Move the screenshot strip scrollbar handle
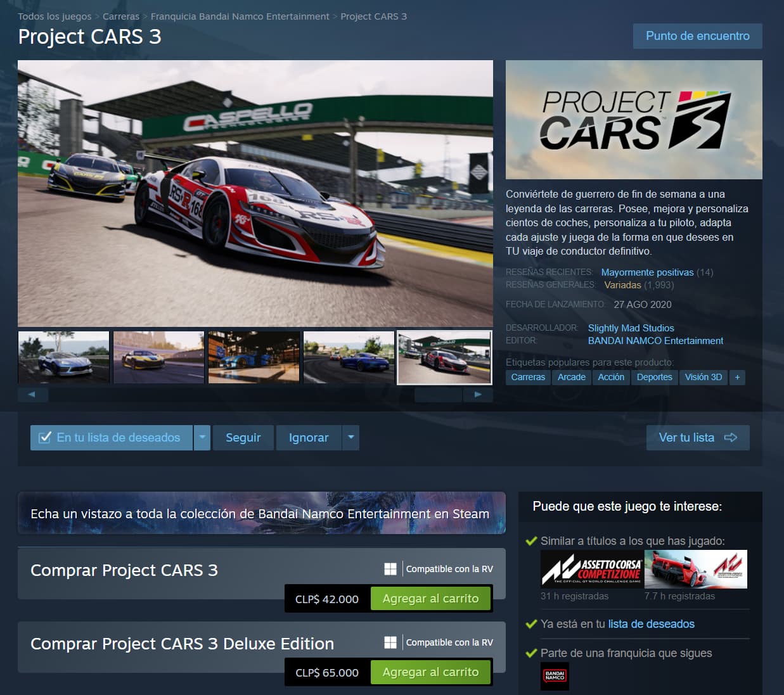Viewport: 784px width, 695px height. (438, 394)
